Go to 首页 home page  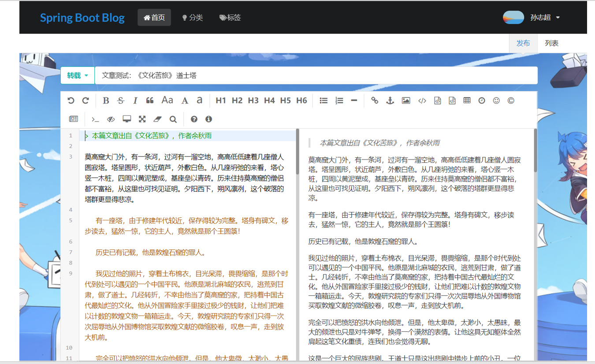154,18
